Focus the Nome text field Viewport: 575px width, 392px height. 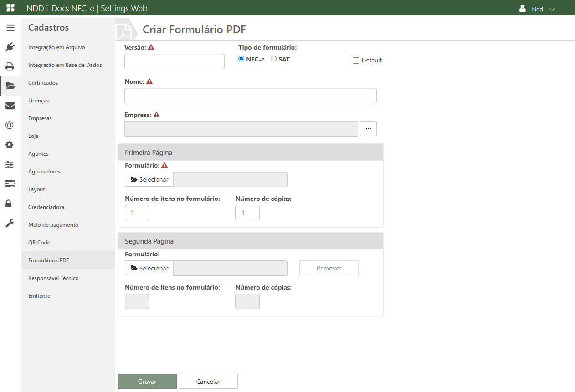tap(250, 96)
